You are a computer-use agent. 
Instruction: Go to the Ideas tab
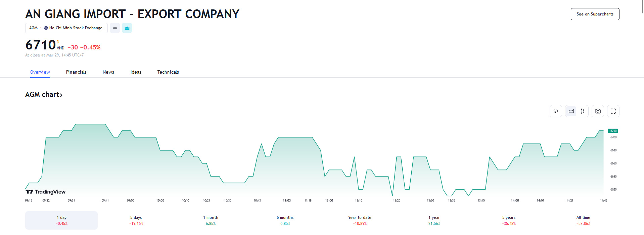coord(136,72)
